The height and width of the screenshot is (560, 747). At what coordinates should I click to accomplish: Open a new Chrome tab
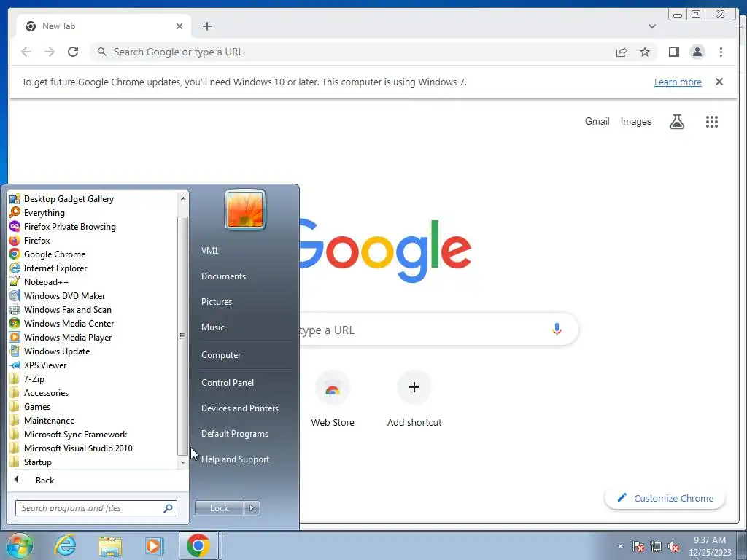tap(206, 26)
